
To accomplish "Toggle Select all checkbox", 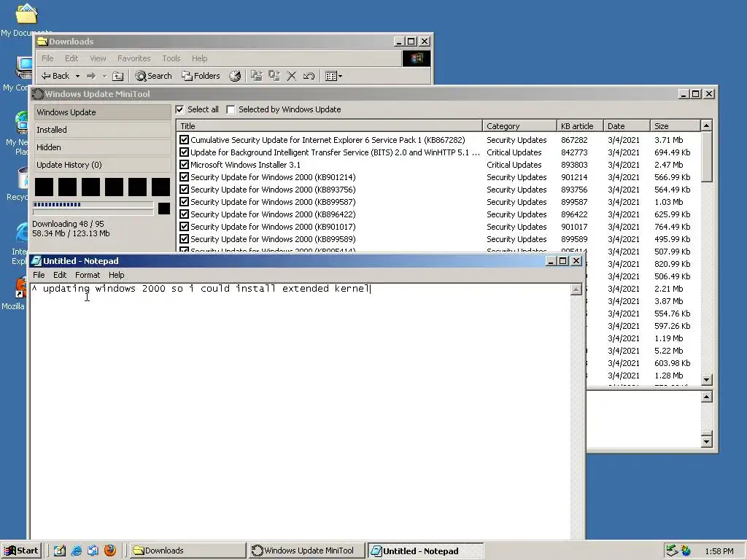I will 179,109.
